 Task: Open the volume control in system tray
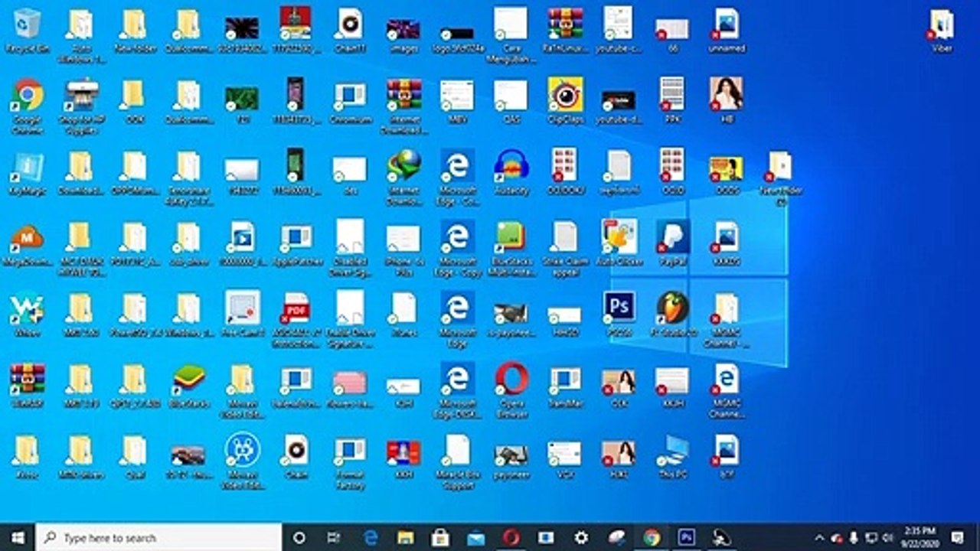(x=888, y=537)
